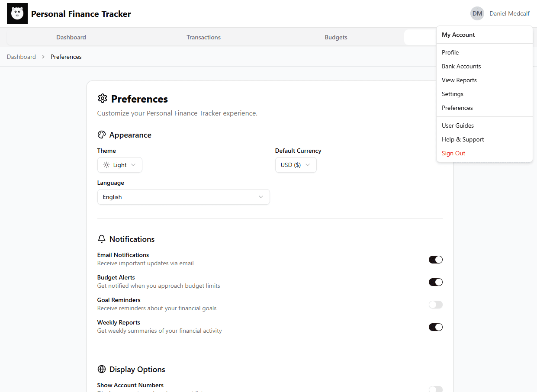Click the Appearance palette icon

coord(102,135)
